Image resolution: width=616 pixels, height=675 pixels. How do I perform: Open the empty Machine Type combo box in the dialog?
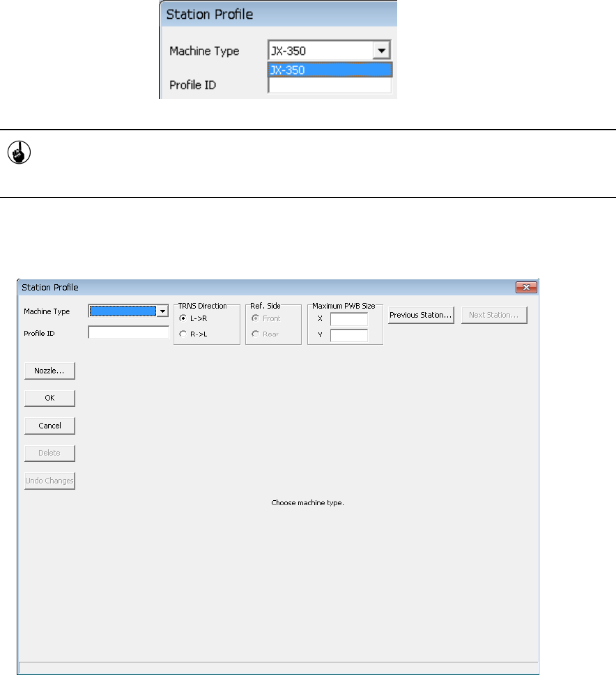click(128, 311)
